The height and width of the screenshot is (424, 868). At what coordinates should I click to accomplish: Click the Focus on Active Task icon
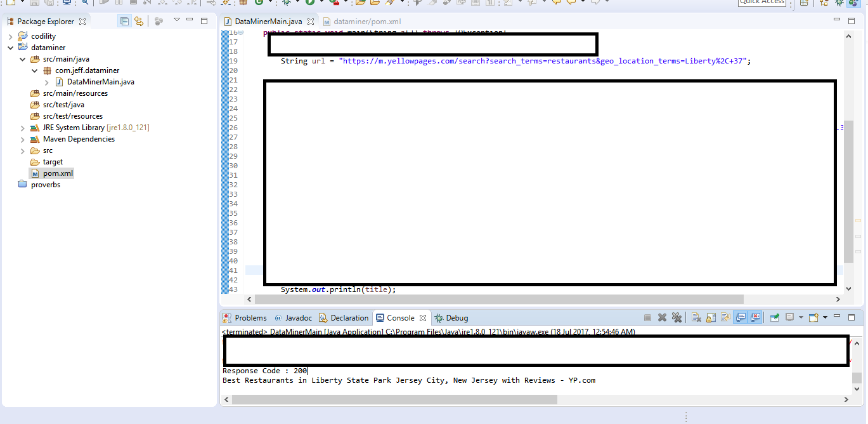[159, 21]
